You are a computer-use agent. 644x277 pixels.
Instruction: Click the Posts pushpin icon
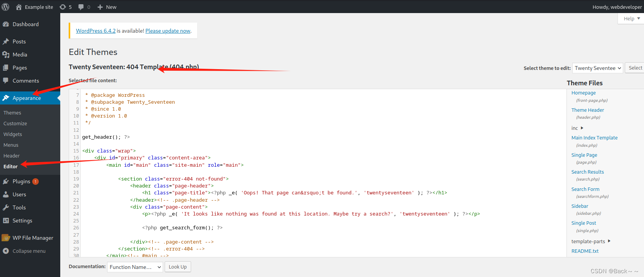(x=6, y=41)
